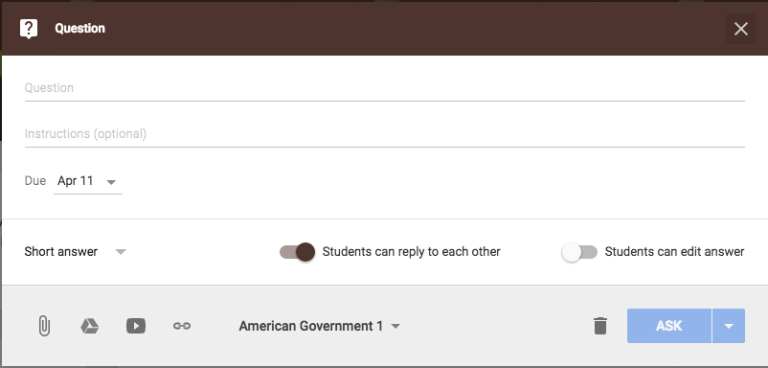Image resolution: width=768 pixels, height=368 pixels.
Task: Open the arrow menu beside ASK
Action: (x=729, y=326)
